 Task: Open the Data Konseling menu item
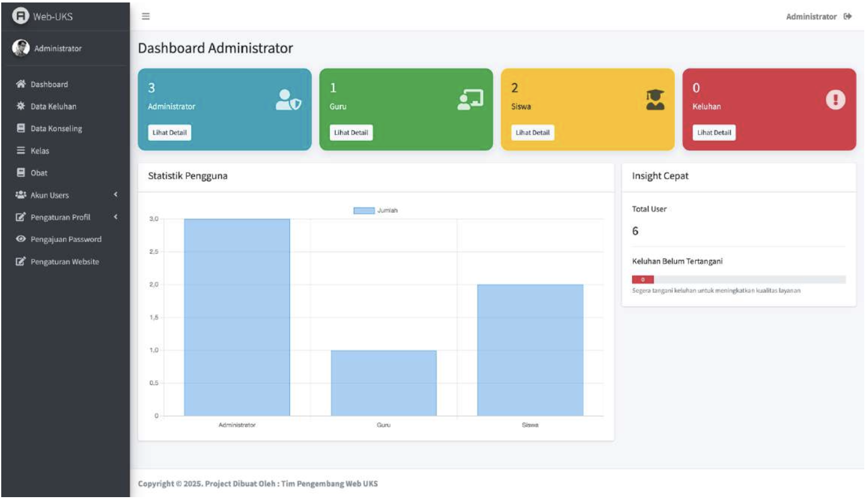[65, 128]
